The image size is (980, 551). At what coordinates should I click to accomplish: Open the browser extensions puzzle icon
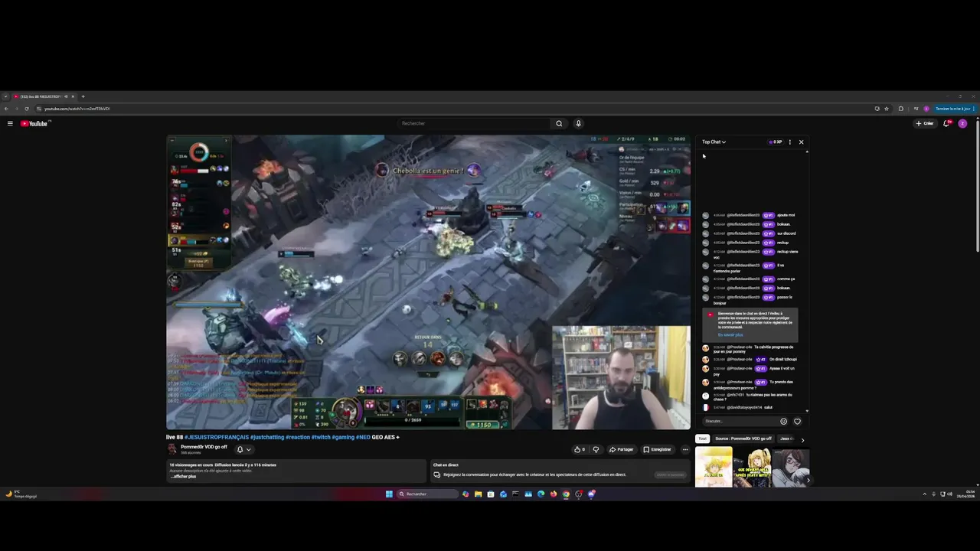901,109
